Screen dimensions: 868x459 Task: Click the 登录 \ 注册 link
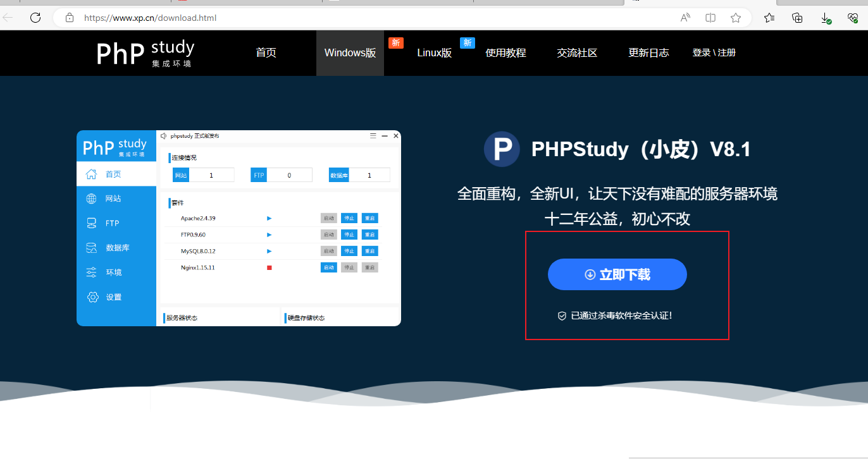[x=714, y=53]
